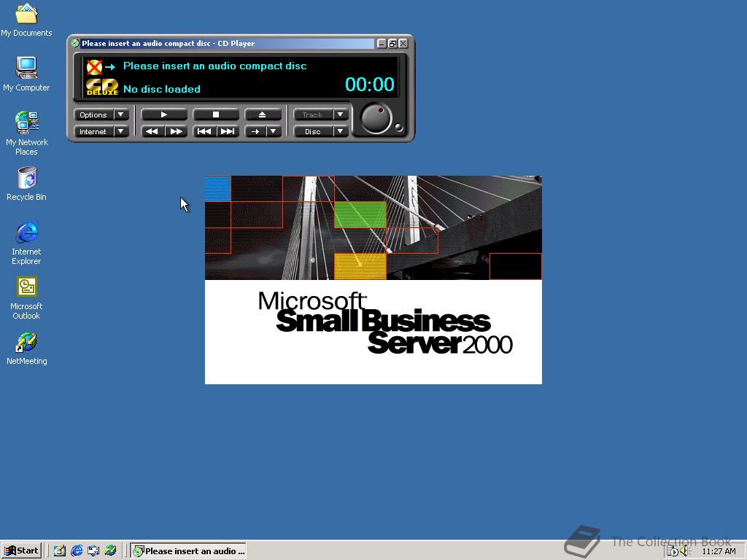Select the Internet Explorer desktop icon
747x560 pixels.
coord(26,242)
